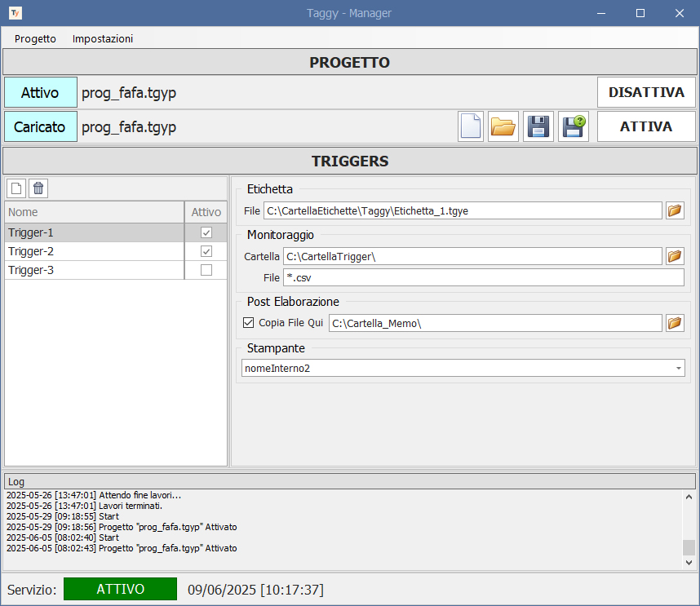Open project with the folder icon
The height and width of the screenshot is (606, 700).
(503, 127)
